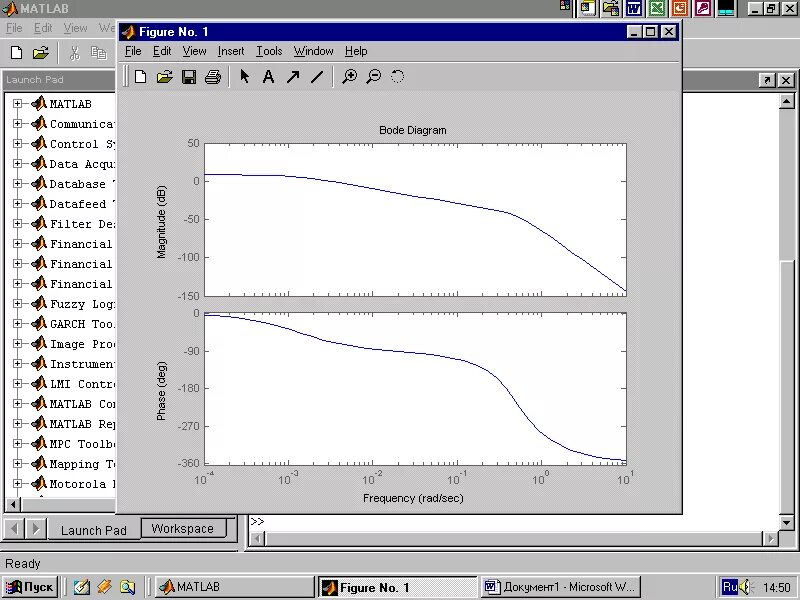The height and width of the screenshot is (600, 800).
Task: Print the figure using printer icon
Action: 213,77
